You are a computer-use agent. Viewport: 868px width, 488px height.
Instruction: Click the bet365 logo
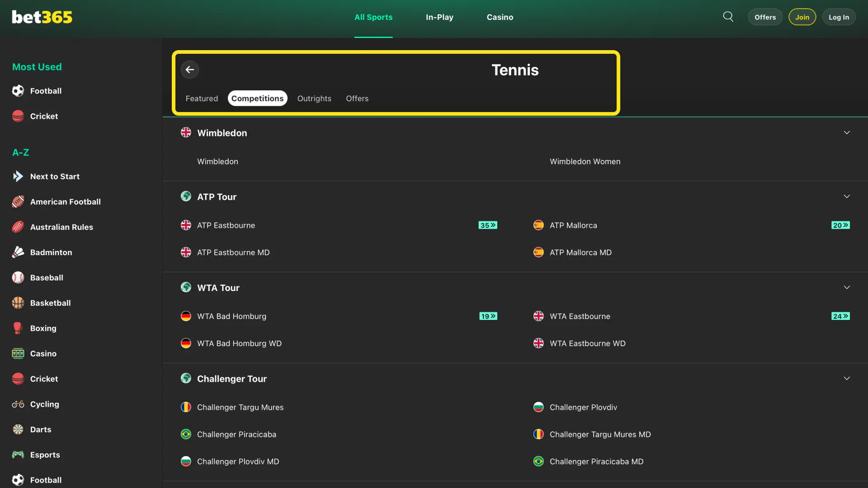(x=42, y=17)
